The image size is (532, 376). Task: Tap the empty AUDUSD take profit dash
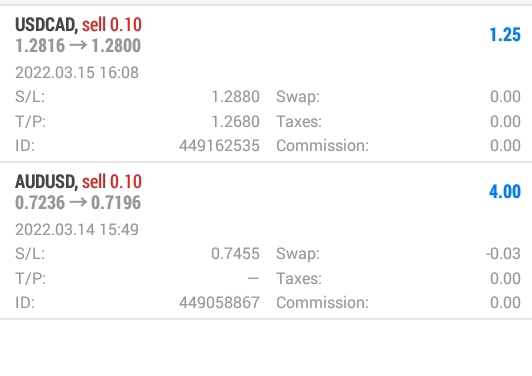tap(253, 279)
